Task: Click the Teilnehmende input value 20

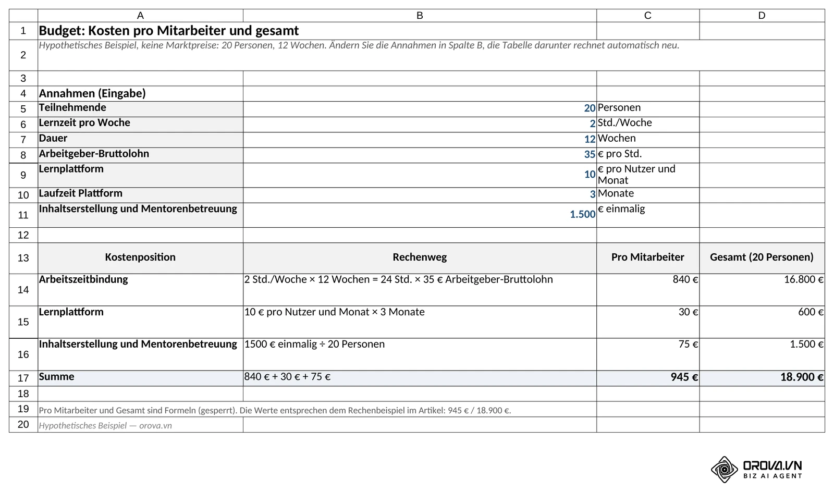Action: [x=590, y=108]
